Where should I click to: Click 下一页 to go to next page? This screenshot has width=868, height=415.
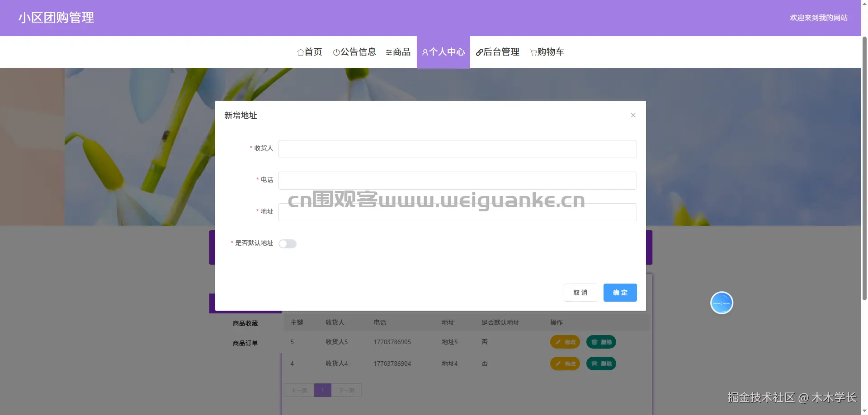(346, 390)
